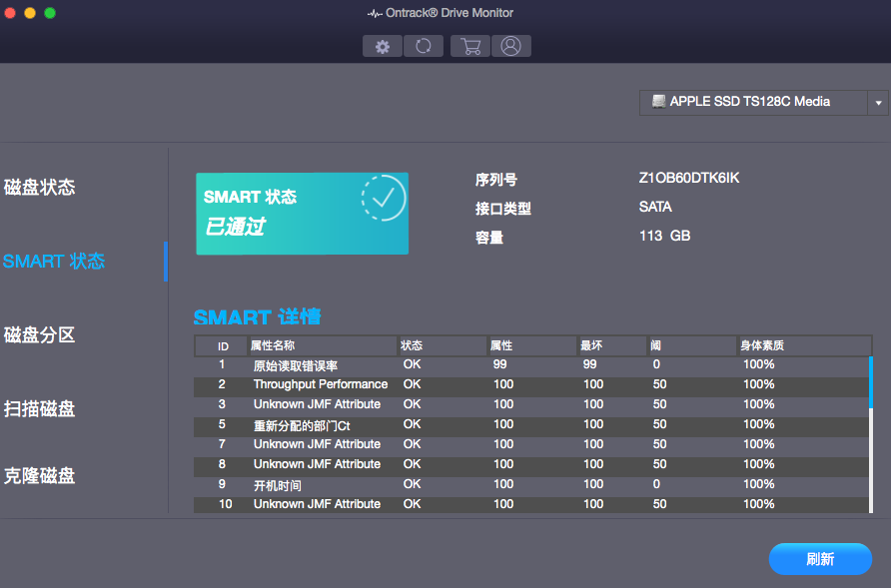Viewport: 891px width, 588px height.
Task: Click the Ontrack Drive Monitor title bar icon
Action: (376, 12)
